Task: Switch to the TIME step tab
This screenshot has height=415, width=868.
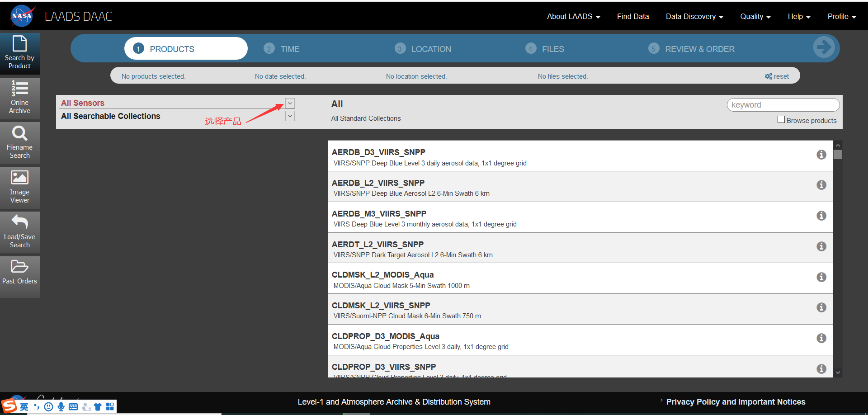Action: [282, 49]
